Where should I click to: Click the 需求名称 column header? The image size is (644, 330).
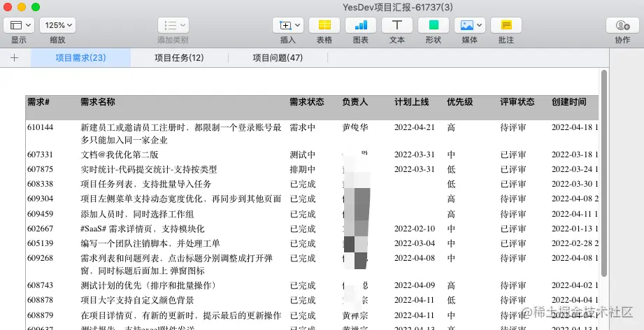point(98,102)
